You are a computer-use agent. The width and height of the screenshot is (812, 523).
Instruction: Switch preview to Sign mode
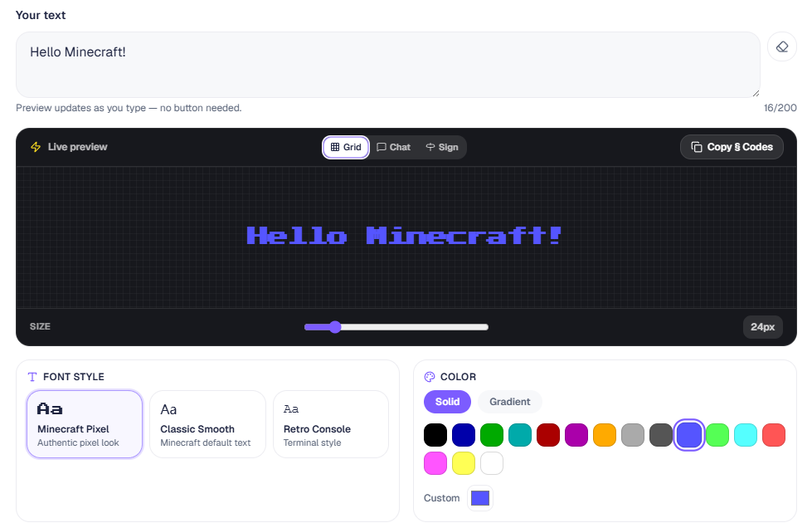442,147
